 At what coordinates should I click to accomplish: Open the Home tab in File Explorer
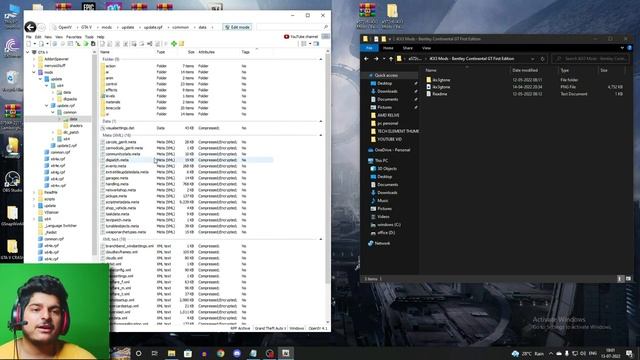coord(388,48)
